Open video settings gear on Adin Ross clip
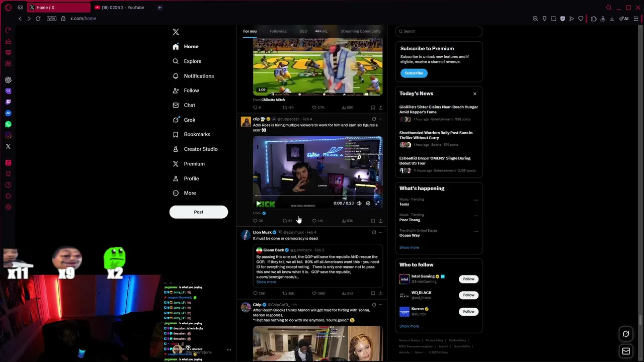The width and height of the screenshot is (644, 362). click(x=368, y=203)
